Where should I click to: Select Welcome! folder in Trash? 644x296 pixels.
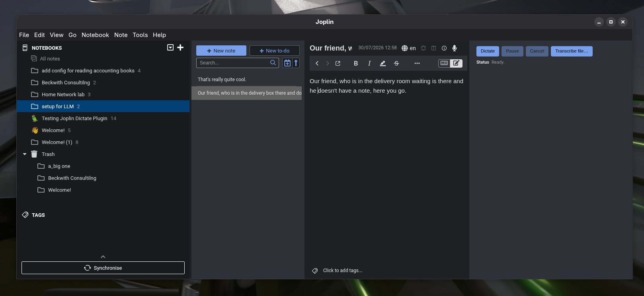103,190
